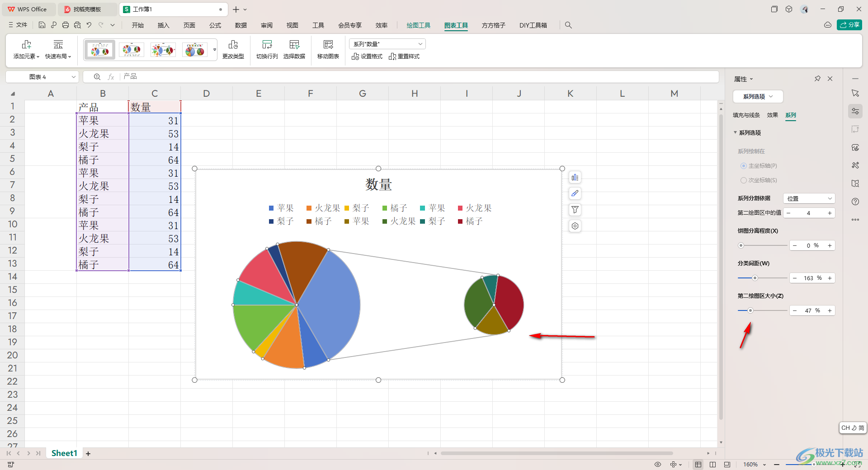The height and width of the screenshot is (470, 868).
Task: Increase second plot value with plus
Action: [x=830, y=213]
